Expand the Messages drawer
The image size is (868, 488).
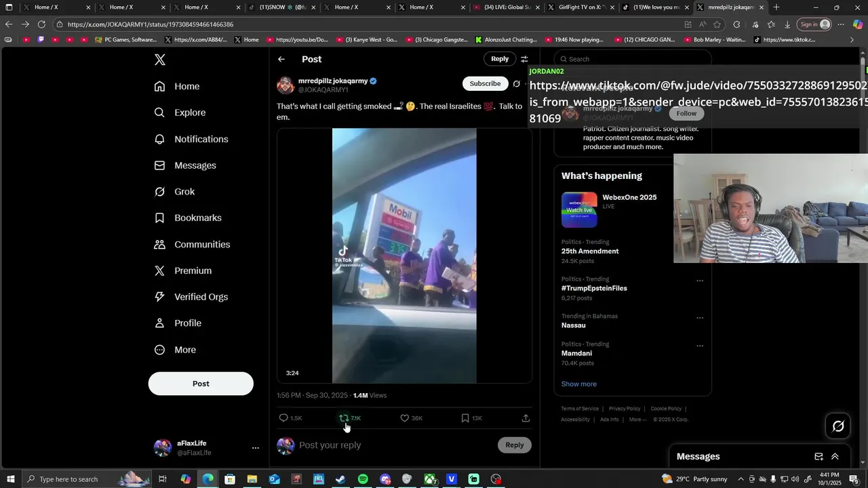[835, 457]
